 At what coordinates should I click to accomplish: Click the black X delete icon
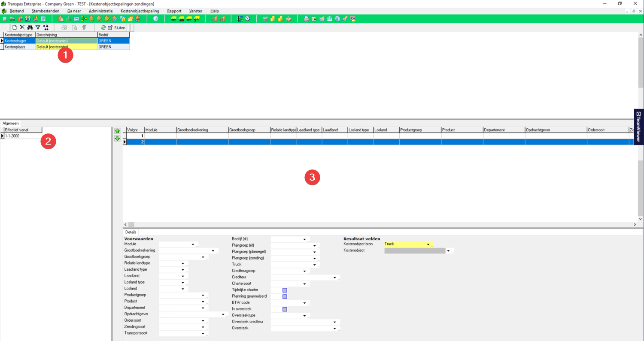[22, 27]
